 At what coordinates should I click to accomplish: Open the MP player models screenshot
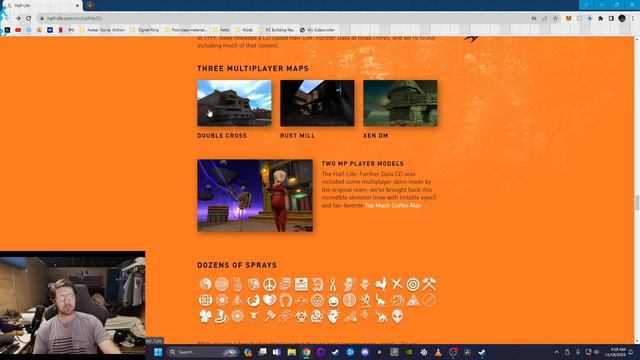[255, 196]
